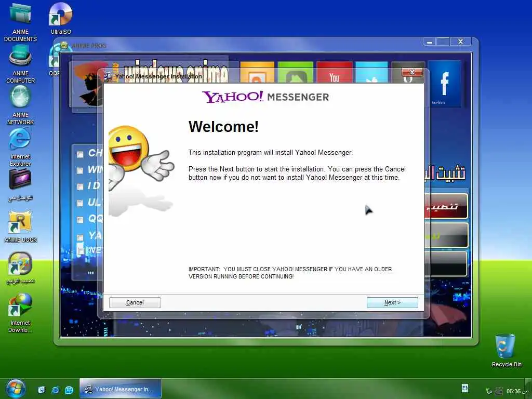Click the 06:36 clock in system tray

(517, 391)
